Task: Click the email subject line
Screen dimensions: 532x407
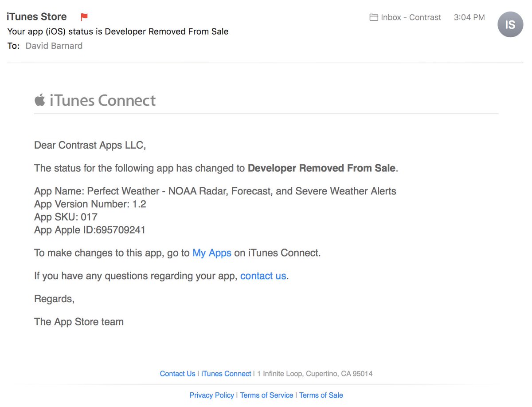Action: point(118,32)
